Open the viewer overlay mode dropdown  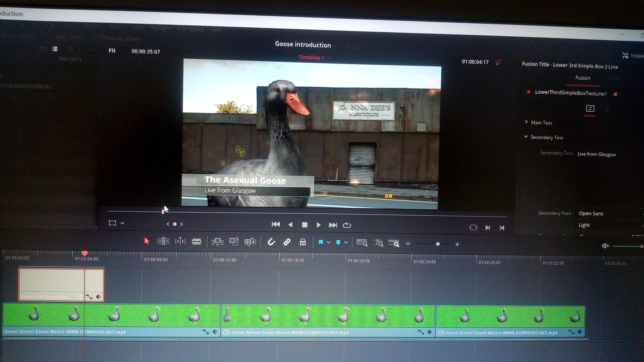pos(122,223)
